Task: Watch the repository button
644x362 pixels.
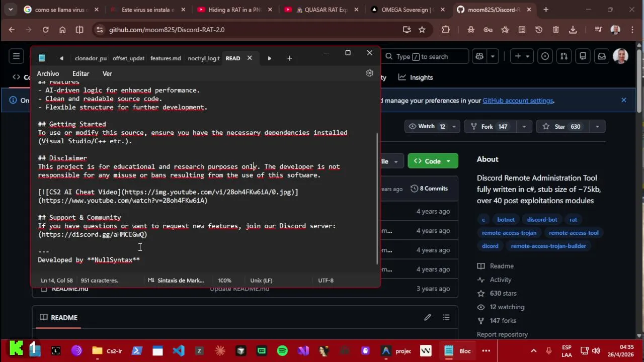Action: coord(429,127)
